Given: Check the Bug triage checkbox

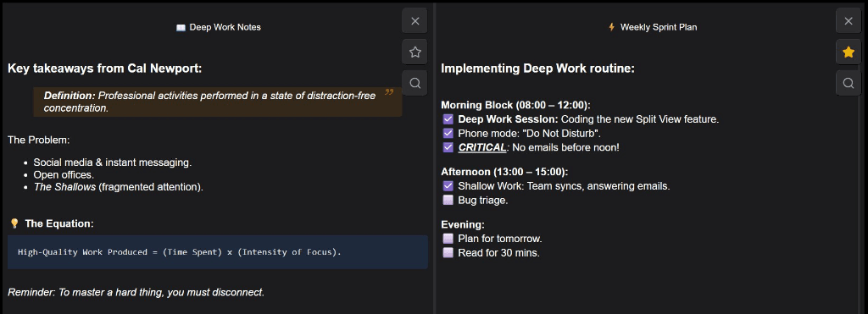Looking at the screenshot, I should coord(448,200).
